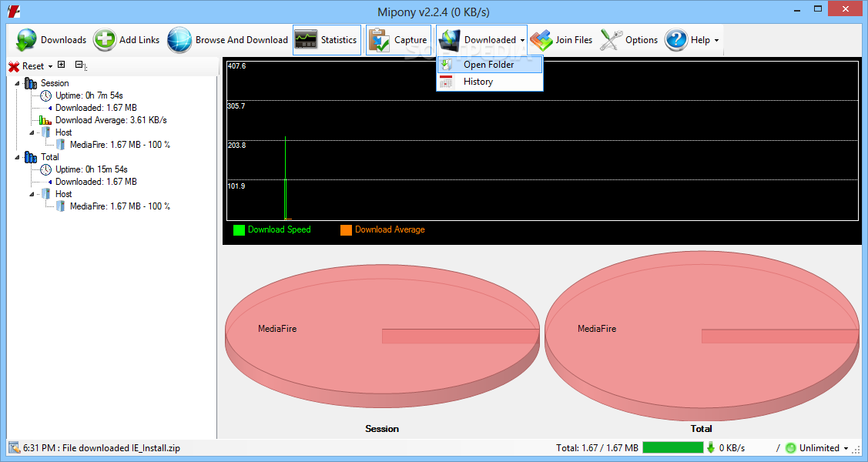This screenshot has width=868, height=462.
Task: Click the Mipony app icon in title bar
Action: (x=14, y=11)
